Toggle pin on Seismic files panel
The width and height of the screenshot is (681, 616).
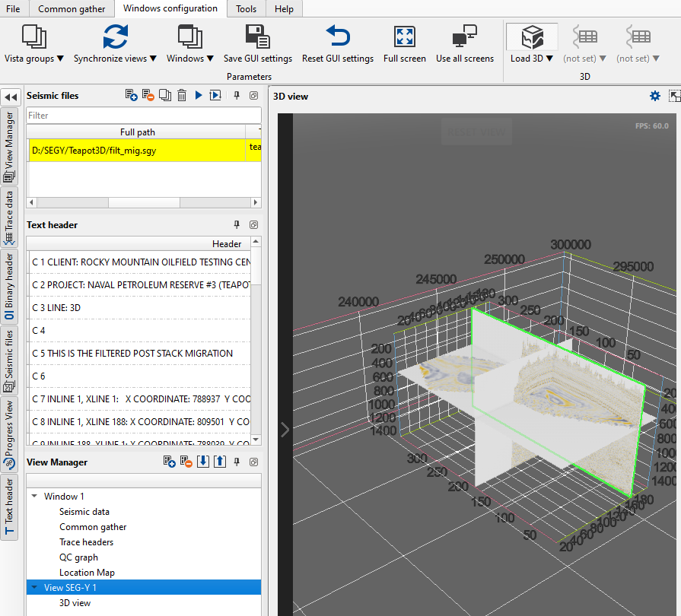[237, 96]
